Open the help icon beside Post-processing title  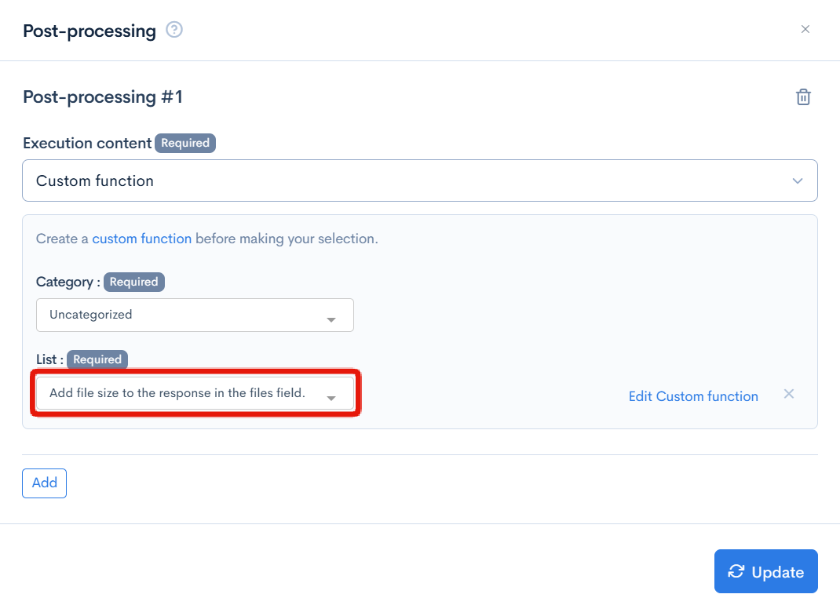(x=174, y=31)
